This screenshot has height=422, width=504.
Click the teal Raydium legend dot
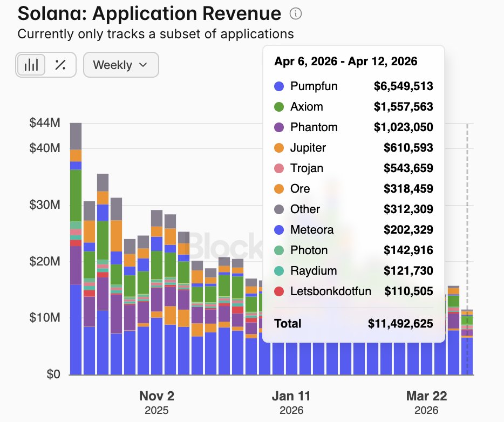(x=279, y=271)
